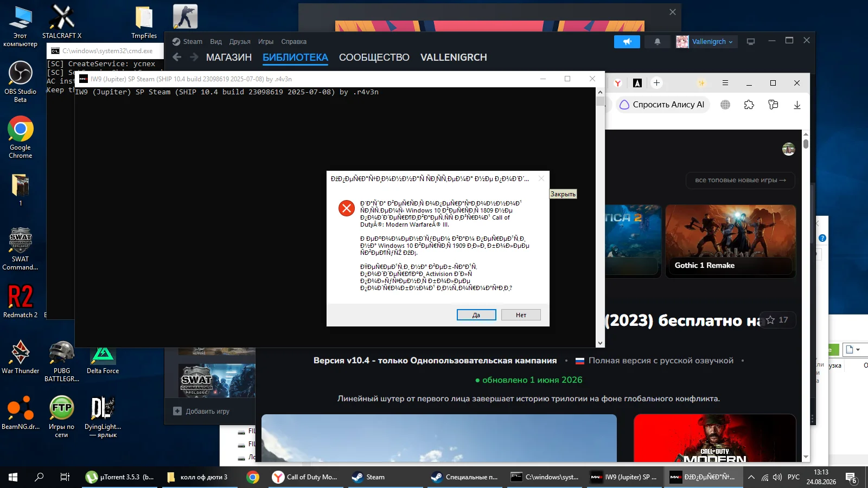Open the Gothic 1 Remake game card
Image resolution: width=868 pixels, height=488 pixels.
[x=731, y=241]
